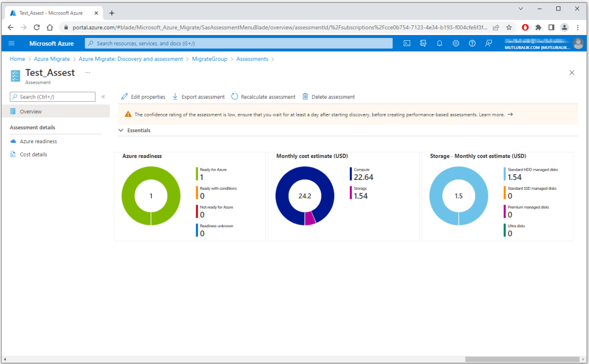Launch Cloud Shell from the top bar

click(x=407, y=44)
